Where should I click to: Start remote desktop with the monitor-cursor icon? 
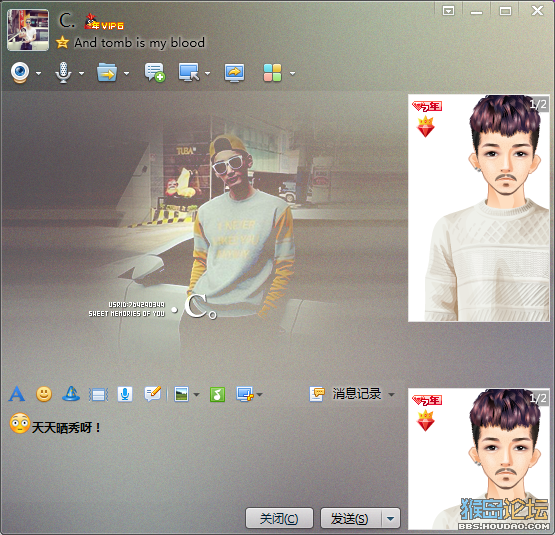pyautogui.click(x=189, y=72)
